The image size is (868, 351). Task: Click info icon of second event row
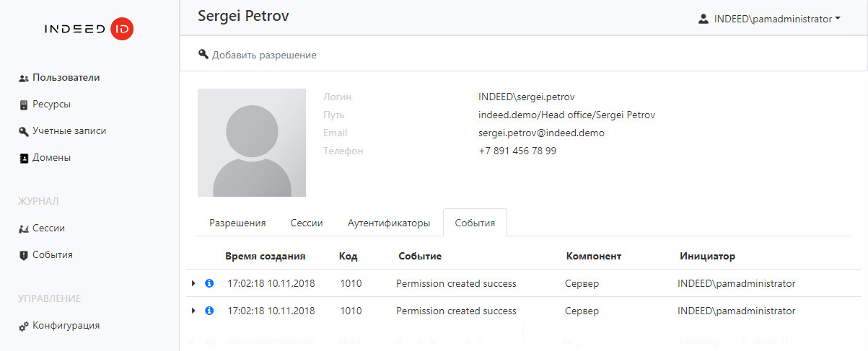(x=209, y=311)
